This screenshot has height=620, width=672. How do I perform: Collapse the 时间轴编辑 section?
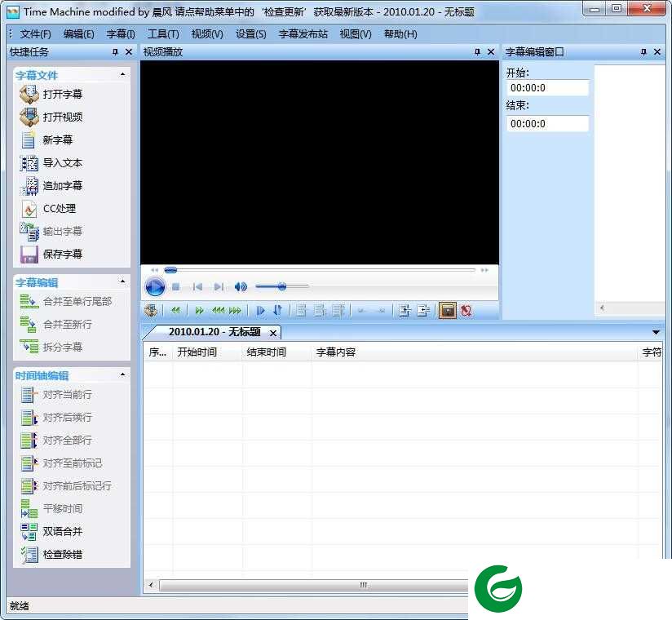tap(122, 374)
